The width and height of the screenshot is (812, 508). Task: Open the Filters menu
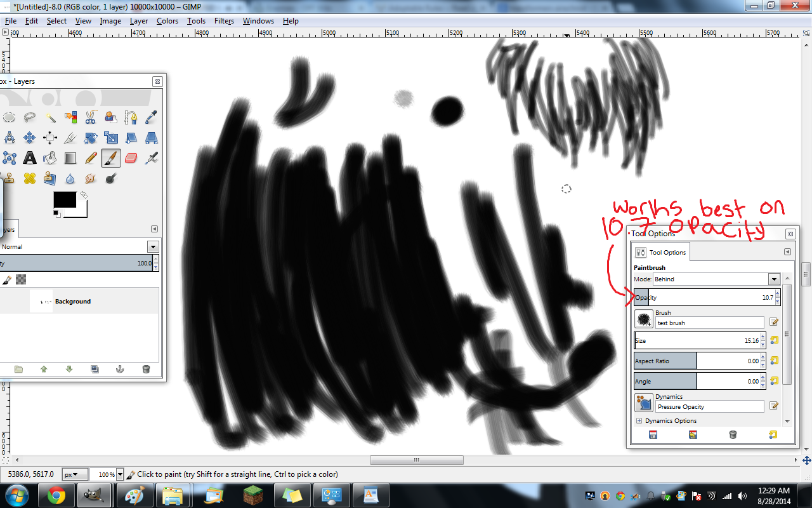(223, 21)
